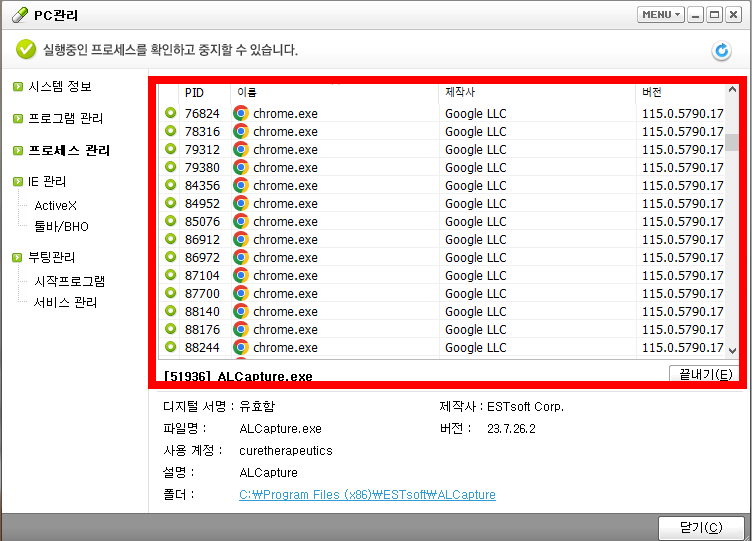Select PID 88140 cell
The height and width of the screenshot is (541, 752).
[x=202, y=311]
